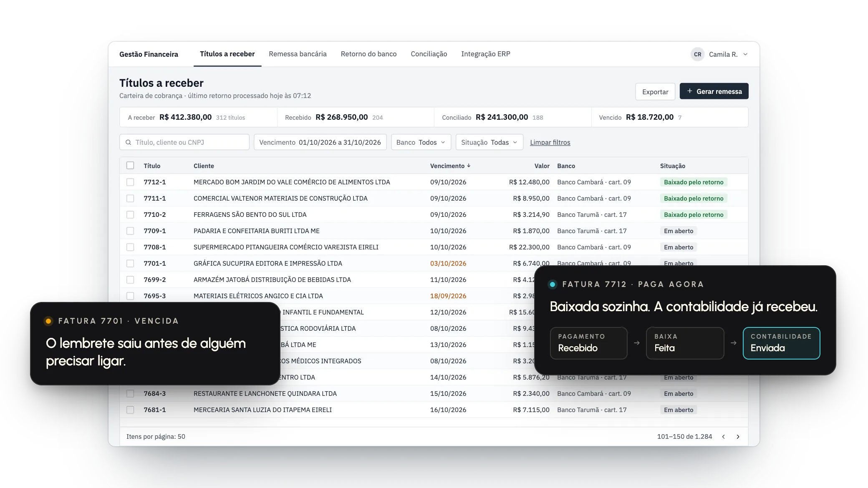The width and height of the screenshot is (868, 488).
Task: Expand the Camila R. user menu
Action: pyautogui.click(x=720, y=54)
